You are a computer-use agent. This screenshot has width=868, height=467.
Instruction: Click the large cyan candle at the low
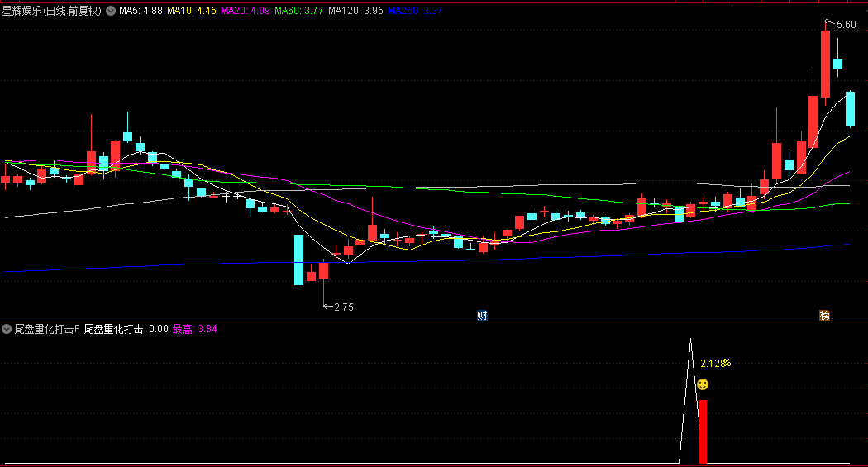[x=298, y=260]
